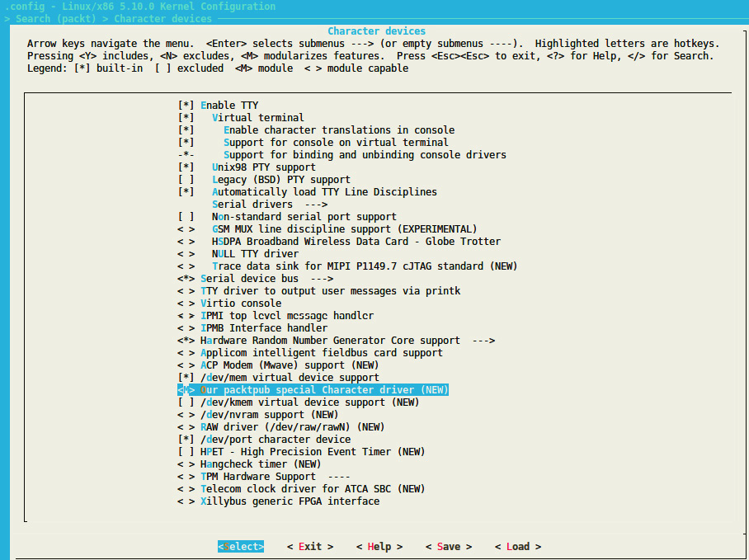Click the Save button
This screenshot has height=560, width=749.
449,547
